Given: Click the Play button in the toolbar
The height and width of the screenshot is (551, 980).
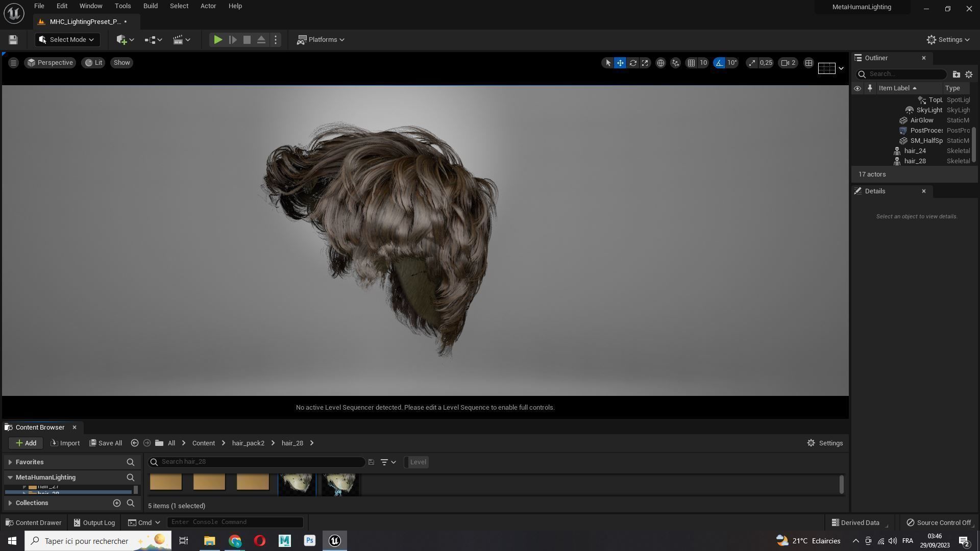Looking at the screenshot, I should [217, 40].
